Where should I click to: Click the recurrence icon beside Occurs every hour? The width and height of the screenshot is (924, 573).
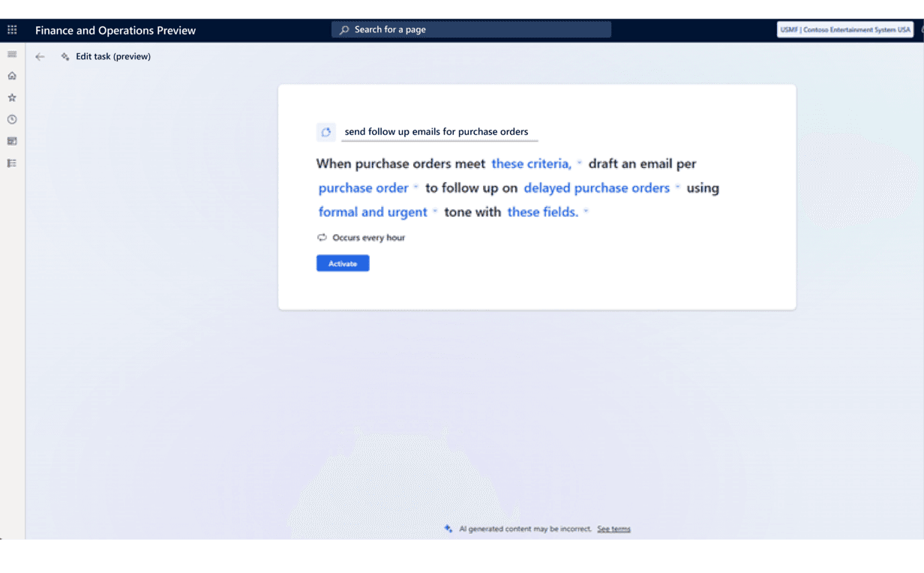[322, 238]
